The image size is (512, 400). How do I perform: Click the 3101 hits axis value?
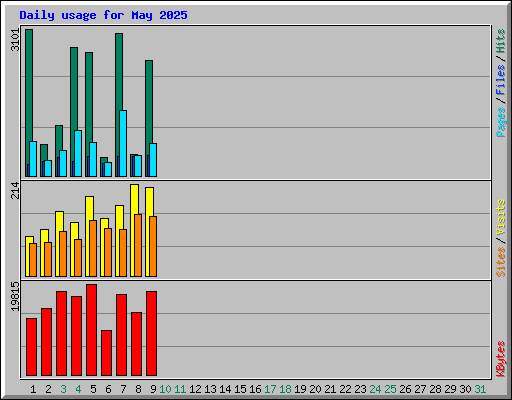15,40
